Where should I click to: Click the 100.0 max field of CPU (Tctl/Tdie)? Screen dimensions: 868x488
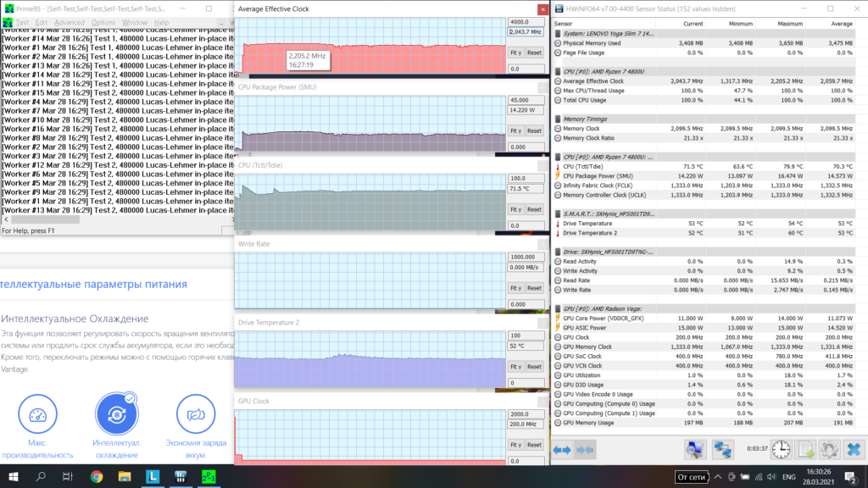tap(526, 179)
